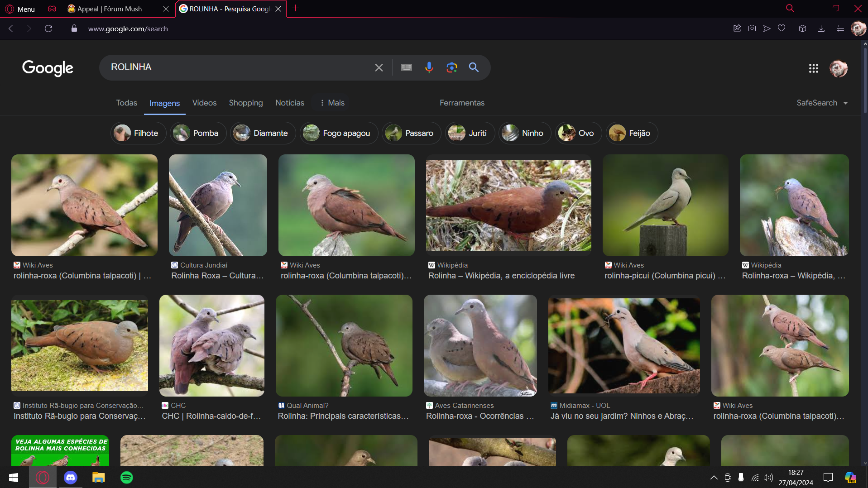
Task: Open Spotify from the taskbar
Action: pos(127,478)
